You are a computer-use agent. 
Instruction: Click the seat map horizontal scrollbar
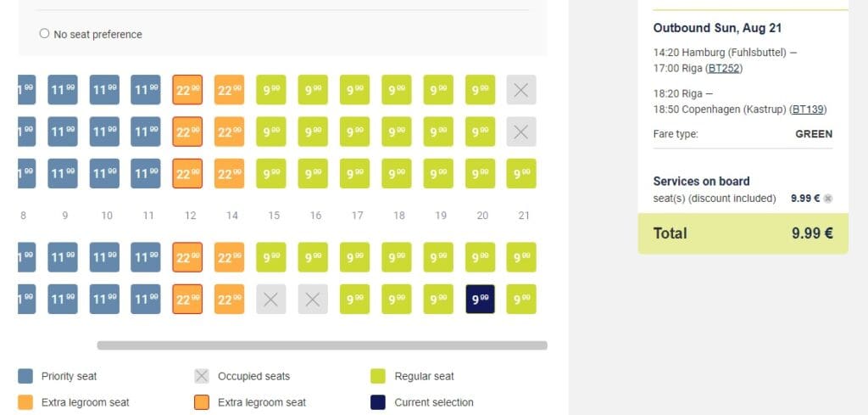point(322,345)
